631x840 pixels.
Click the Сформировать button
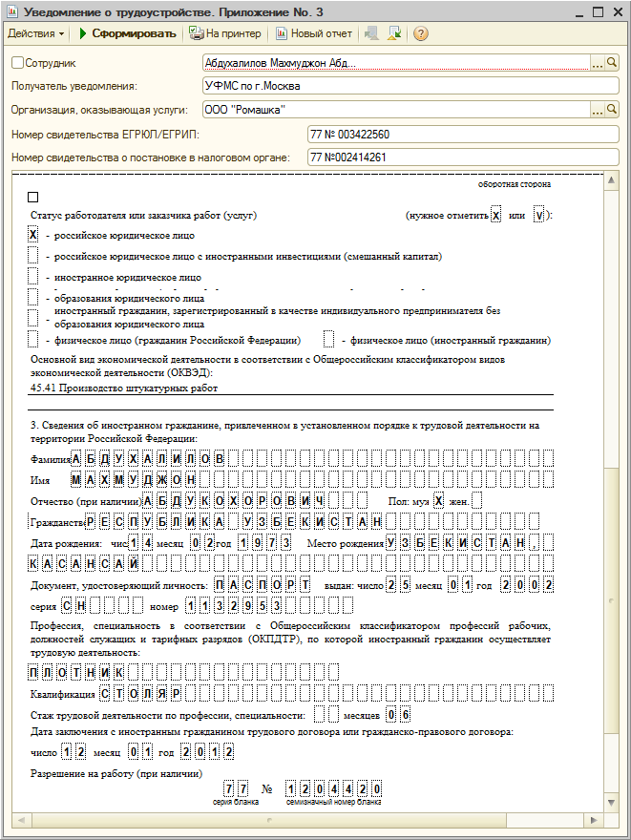[128, 33]
